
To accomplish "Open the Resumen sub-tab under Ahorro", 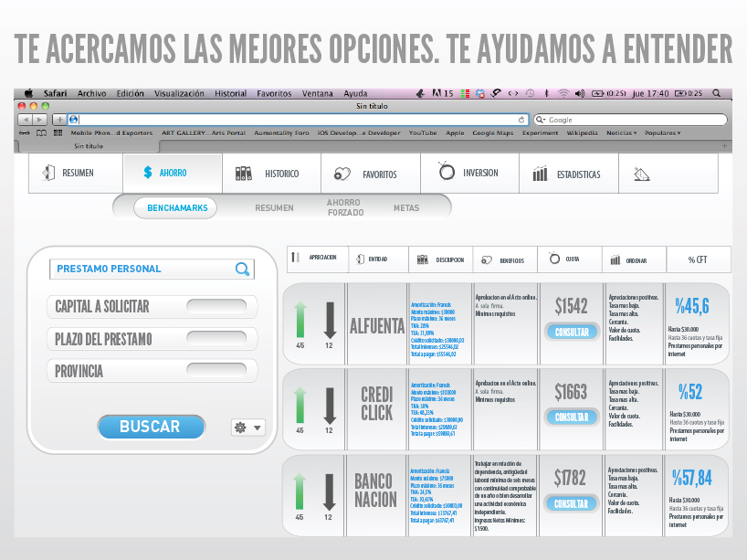I will tap(274, 208).
